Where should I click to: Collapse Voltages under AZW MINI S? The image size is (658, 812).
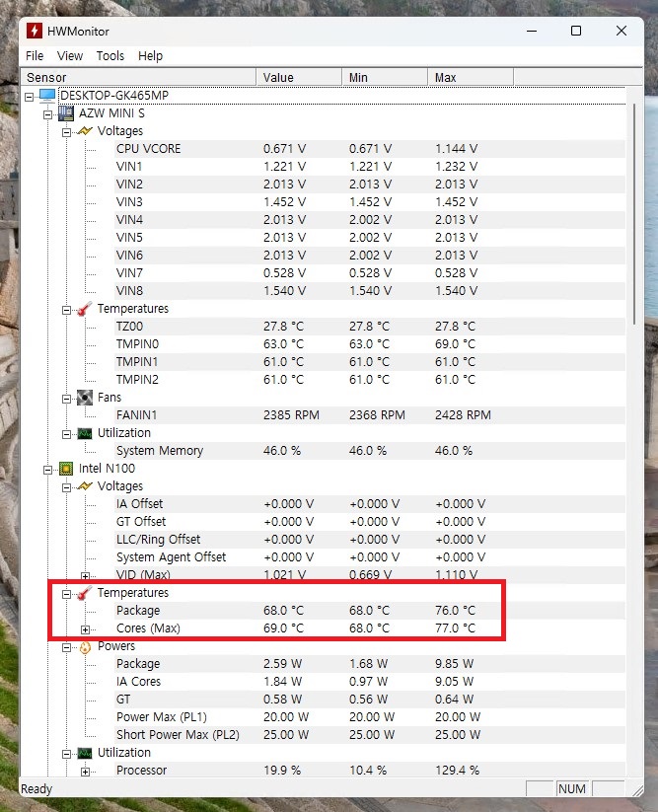click(x=67, y=132)
